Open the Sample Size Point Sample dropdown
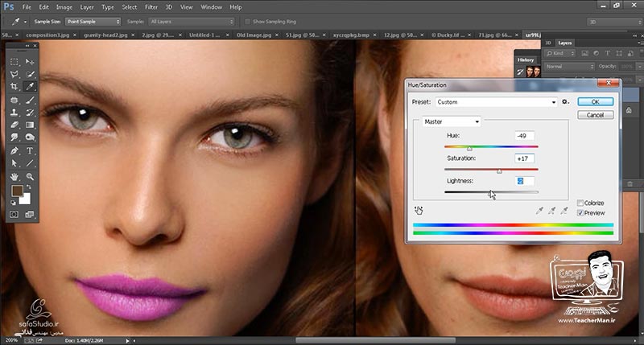The height and width of the screenshot is (345, 644). pyautogui.click(x=93, y=22)
